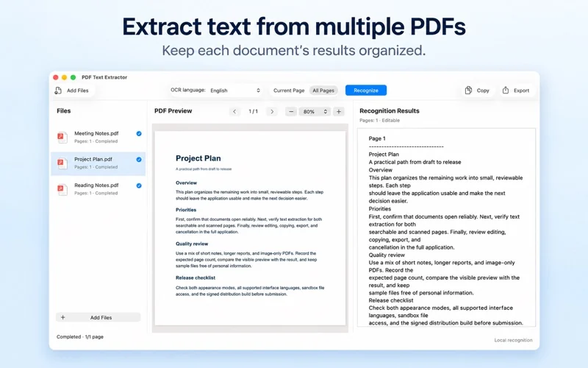588x368 pixels.
Task: Zoom in with the plus button
Action: click(x=339, y=112)
